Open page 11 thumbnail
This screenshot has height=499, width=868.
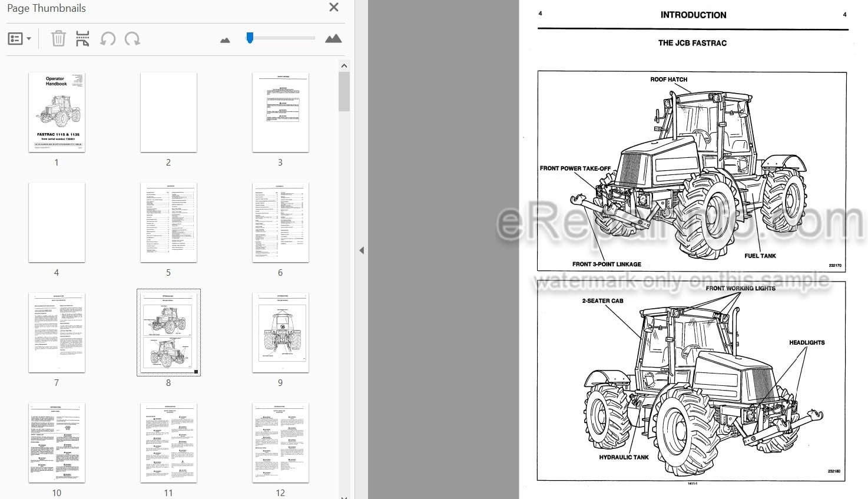pos(168,443)
